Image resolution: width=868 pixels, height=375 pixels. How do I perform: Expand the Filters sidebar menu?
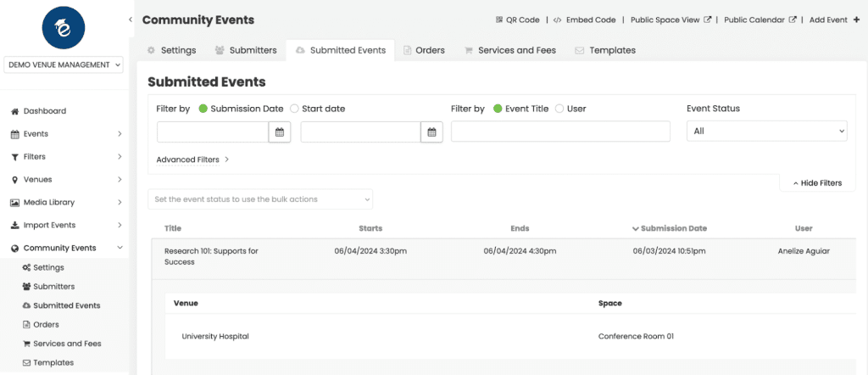(120, 157)
